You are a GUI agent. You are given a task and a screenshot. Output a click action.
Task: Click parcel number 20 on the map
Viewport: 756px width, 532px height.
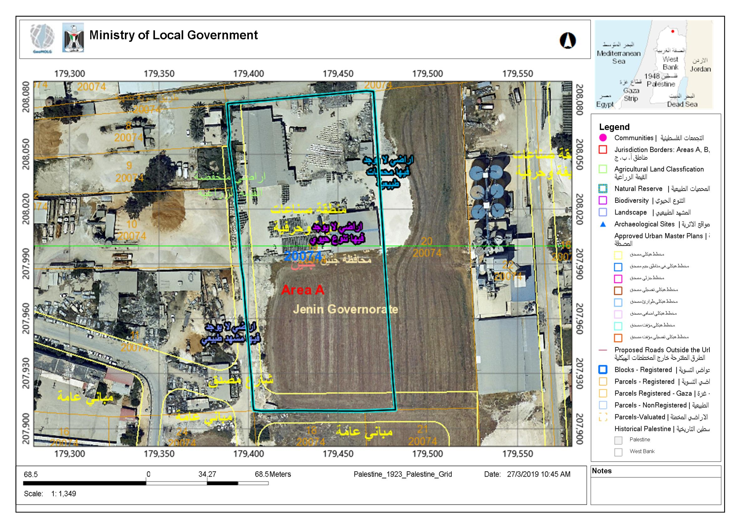426,241
